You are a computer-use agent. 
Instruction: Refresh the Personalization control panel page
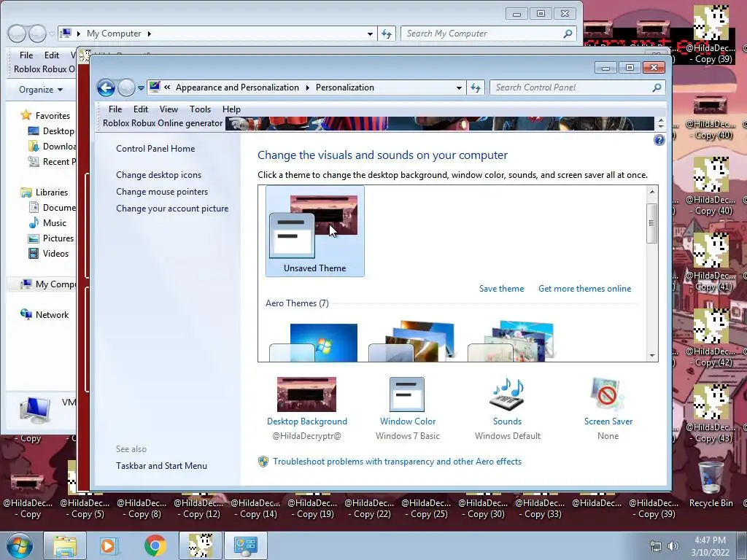(476, 87)
